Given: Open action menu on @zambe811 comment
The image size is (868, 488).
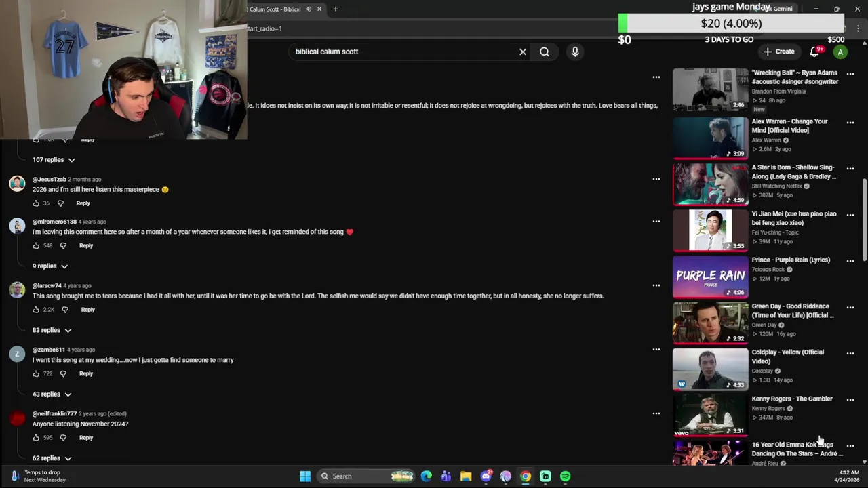Looking at the screenshot, I should pos(656,350).
